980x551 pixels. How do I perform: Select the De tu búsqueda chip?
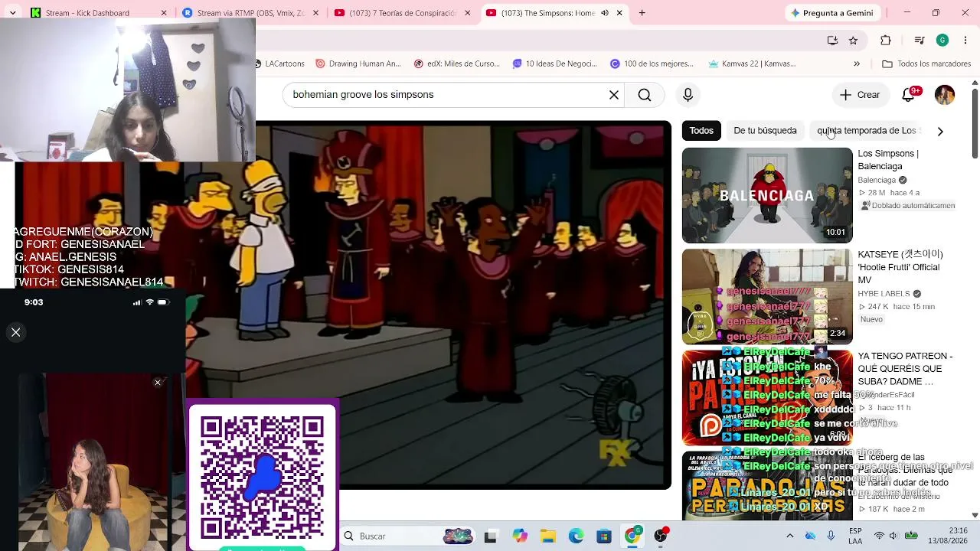(765, 131)
